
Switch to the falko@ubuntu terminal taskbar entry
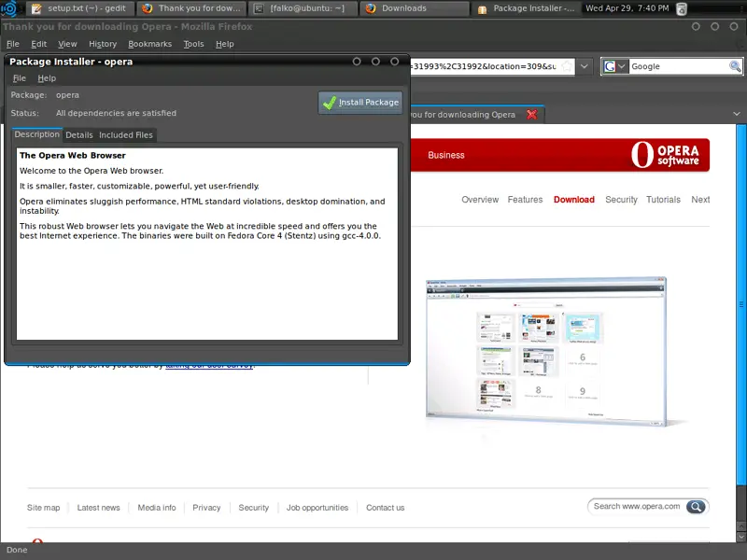point(302,8)
